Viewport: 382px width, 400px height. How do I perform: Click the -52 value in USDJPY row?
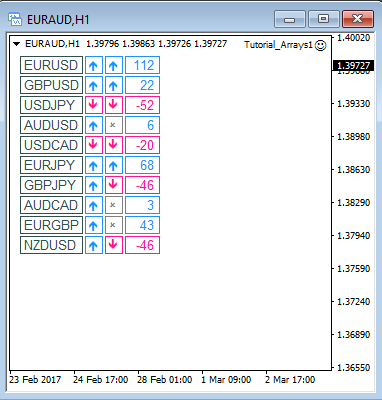coord(142,105)
